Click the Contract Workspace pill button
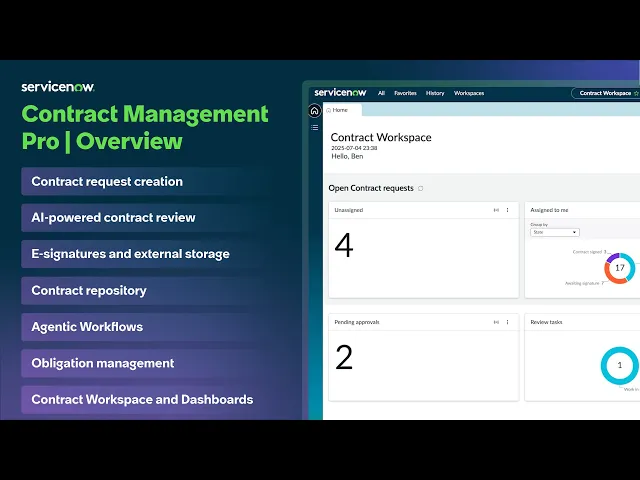The image size is (640, 480). [605, 93]
